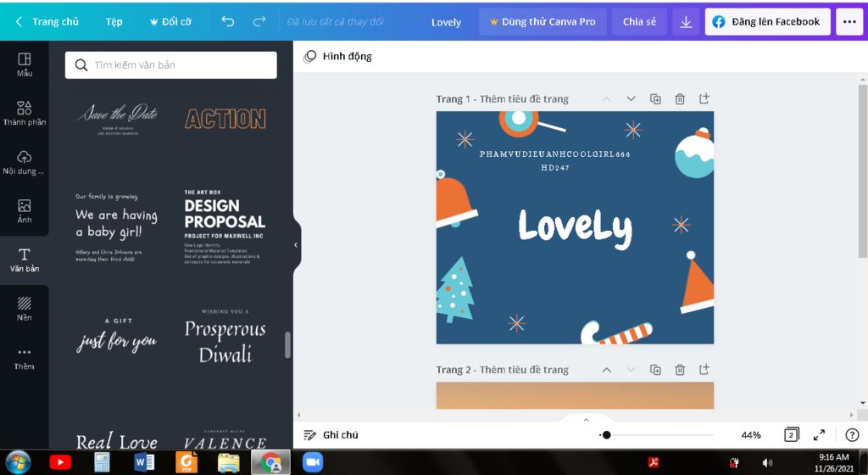Select PHAMVUDIEUANHCOOLGIRL666 text on canvas
The width and height of the screenshot is (868, 475).
coord(554,154)
